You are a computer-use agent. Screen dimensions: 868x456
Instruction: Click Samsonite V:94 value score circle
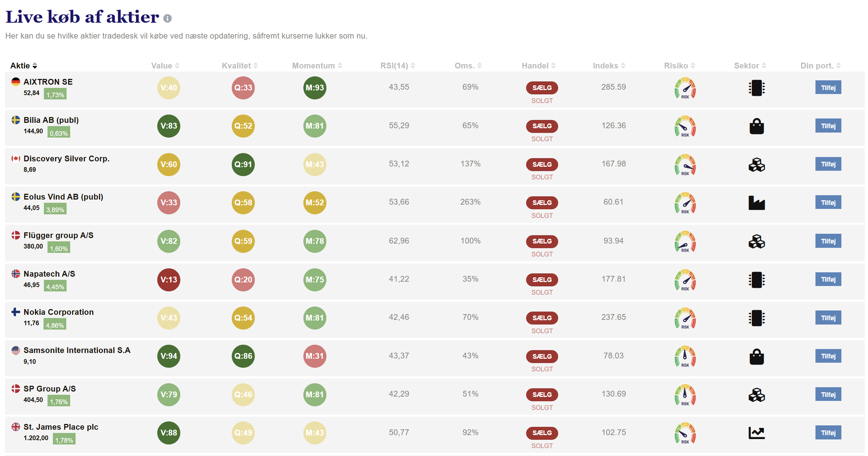tap(169, 356)
